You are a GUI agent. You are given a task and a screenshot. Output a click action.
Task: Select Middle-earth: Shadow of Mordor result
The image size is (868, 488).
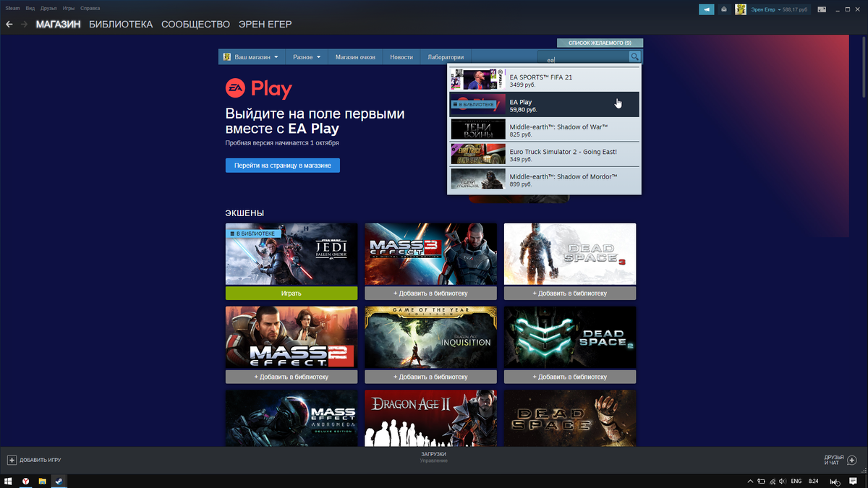tap(544, 179)
